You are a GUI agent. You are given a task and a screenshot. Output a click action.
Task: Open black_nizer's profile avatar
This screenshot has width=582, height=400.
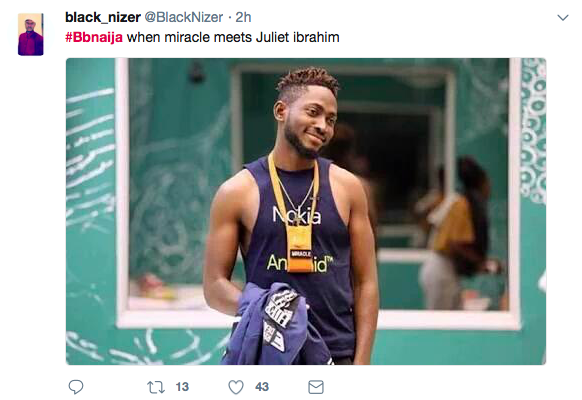[x=31, y=35]
